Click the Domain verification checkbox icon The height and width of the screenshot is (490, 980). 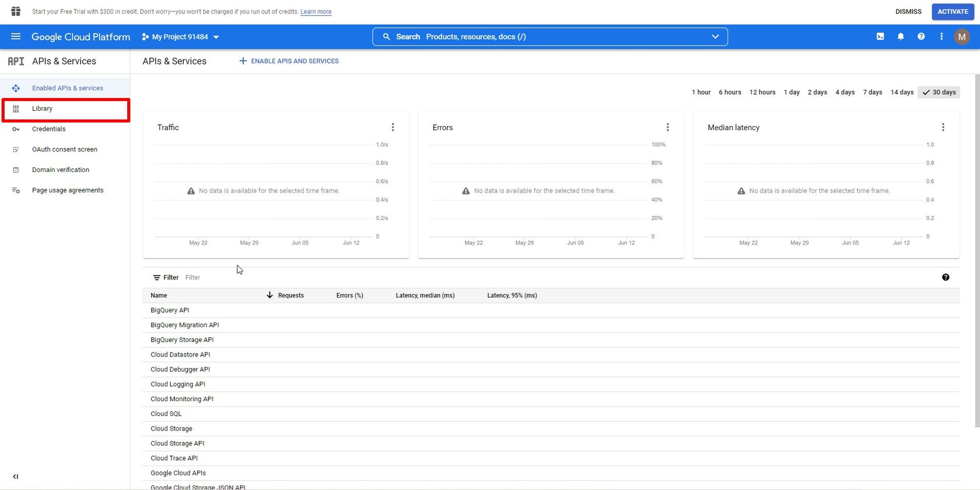point(16,170)
